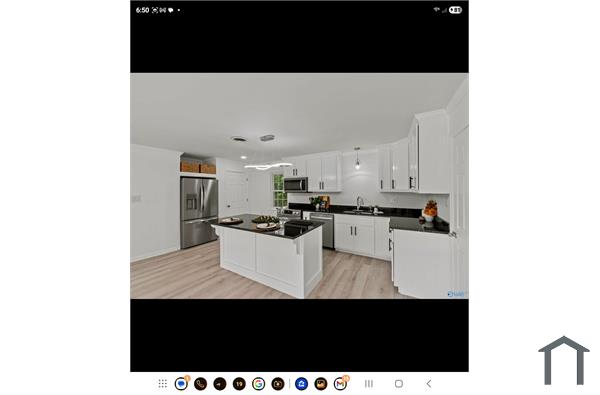Tap the Wi-Fi signal status icon
Screen dimensions: 600x395
click(436, 10)
